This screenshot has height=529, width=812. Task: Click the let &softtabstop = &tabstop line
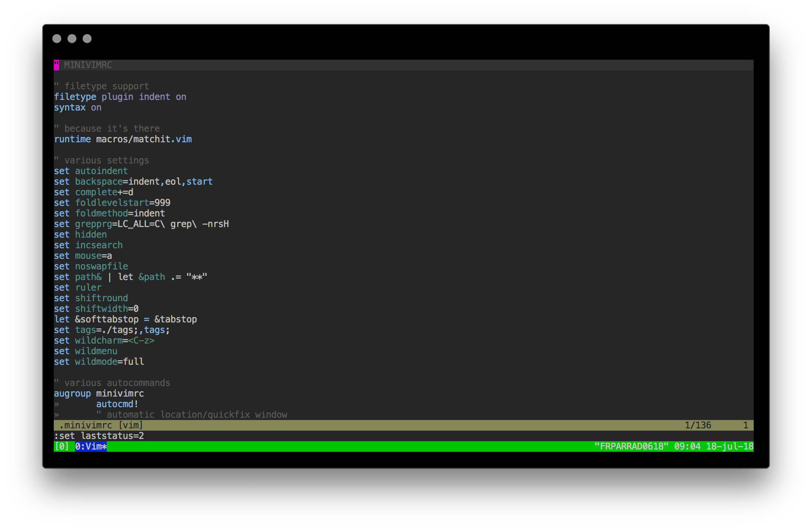point(125,319)
